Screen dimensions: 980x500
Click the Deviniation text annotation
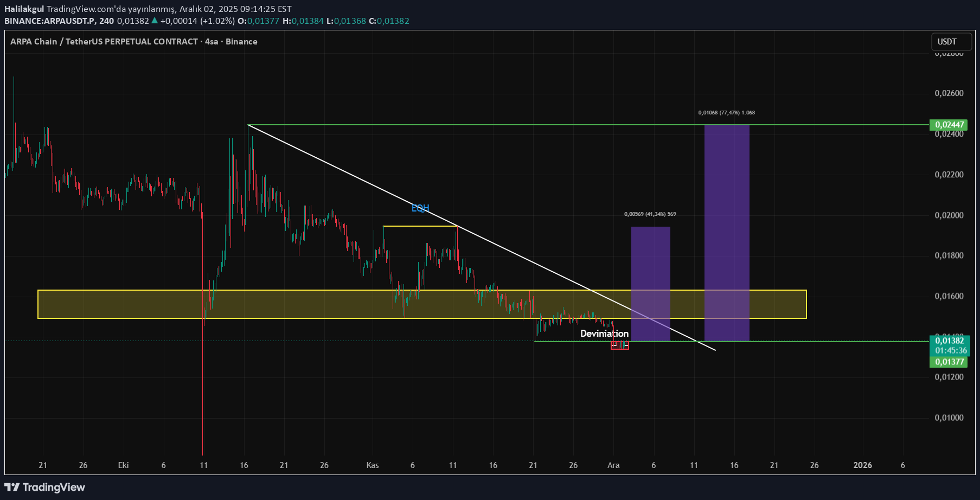pos(604,334)
